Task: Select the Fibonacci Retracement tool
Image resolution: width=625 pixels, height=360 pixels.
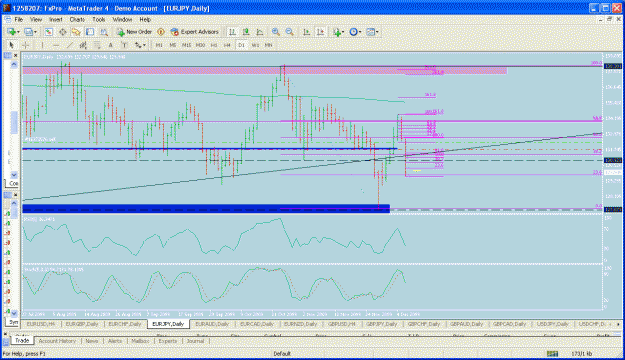Action: tap(97, 45)
